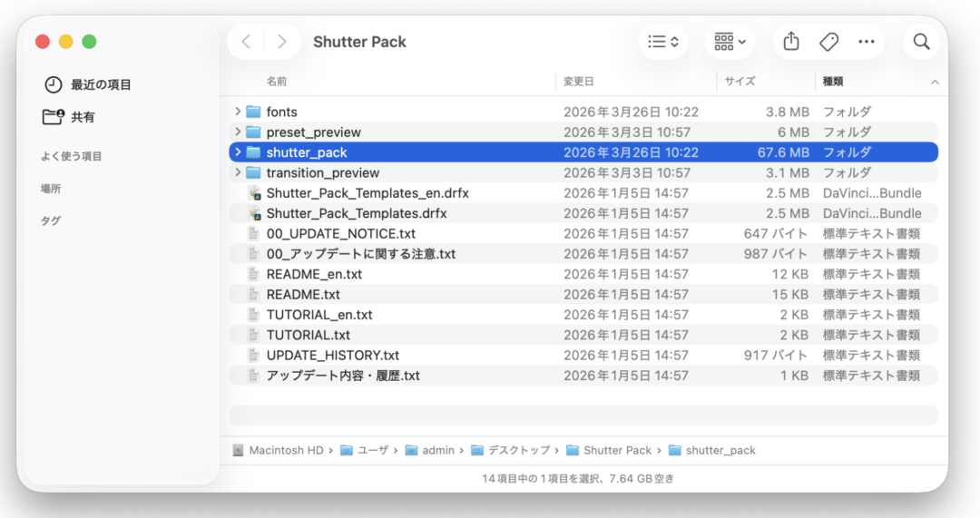Go forward with the right arrow button

[282, 42]
